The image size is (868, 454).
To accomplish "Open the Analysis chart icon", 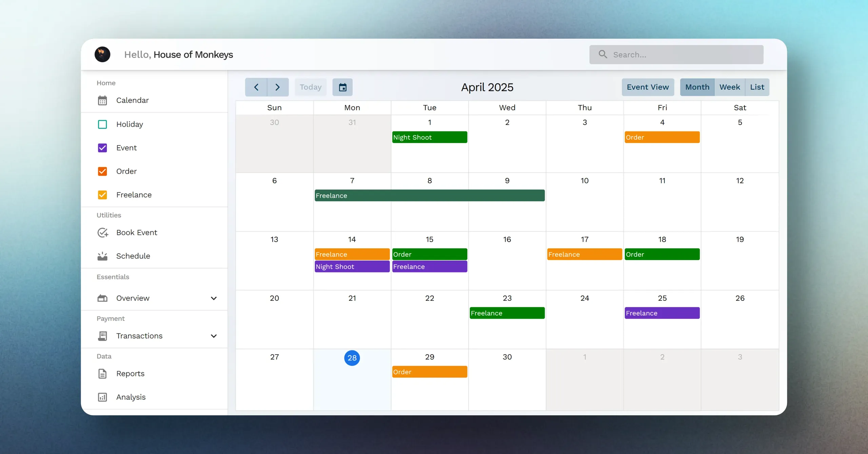I will 102,397.
